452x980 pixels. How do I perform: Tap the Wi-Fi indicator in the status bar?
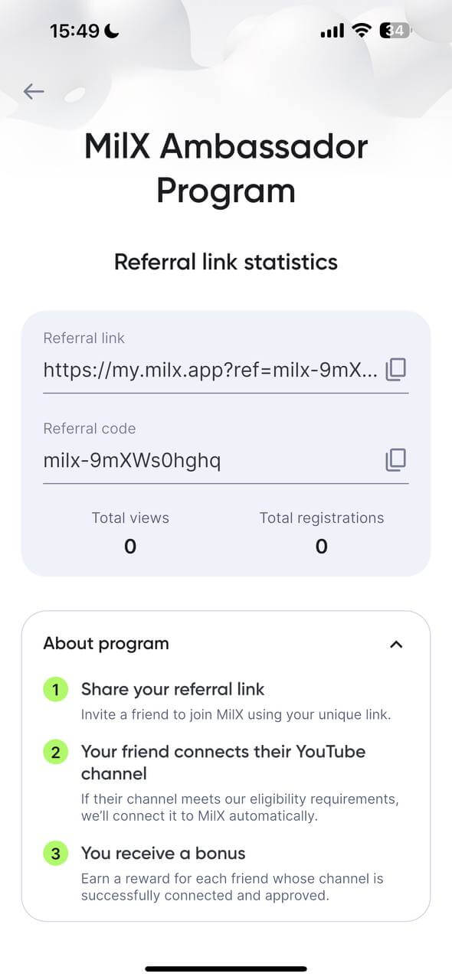tap(362, 30)
